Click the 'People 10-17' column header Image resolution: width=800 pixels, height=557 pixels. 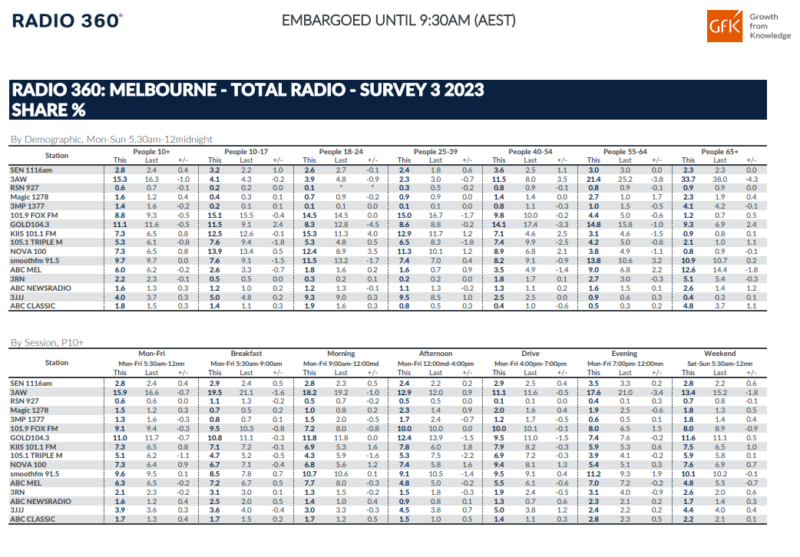point(246,151)
